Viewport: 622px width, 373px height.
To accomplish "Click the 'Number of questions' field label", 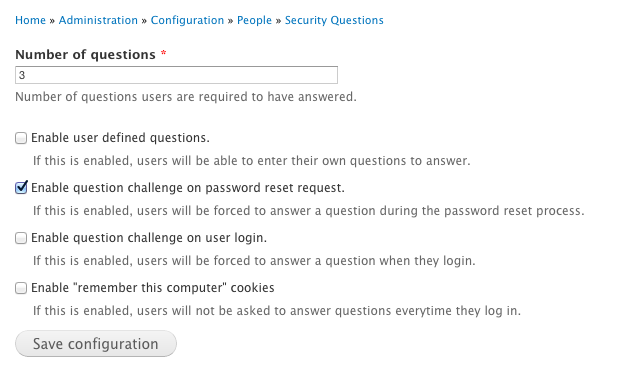I will pos(85,54).
